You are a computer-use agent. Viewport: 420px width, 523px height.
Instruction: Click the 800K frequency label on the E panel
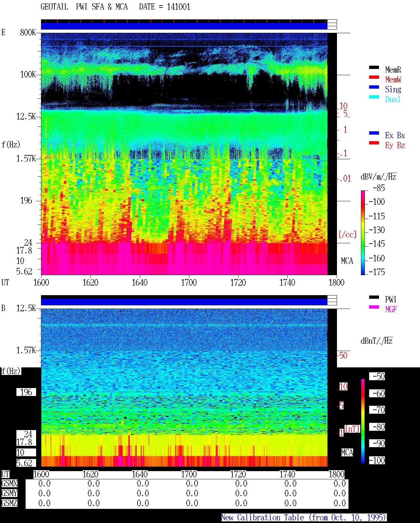pyautogui.click(x=28, y=33)
